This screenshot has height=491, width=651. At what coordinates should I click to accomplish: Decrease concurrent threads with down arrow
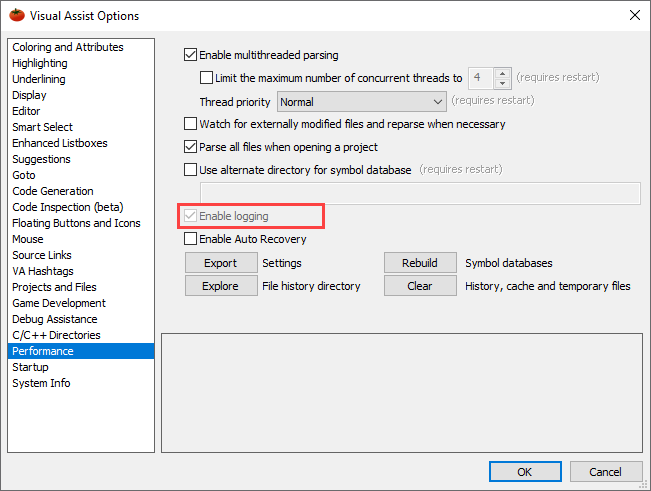pyautogui.click(x=502, y=83)
